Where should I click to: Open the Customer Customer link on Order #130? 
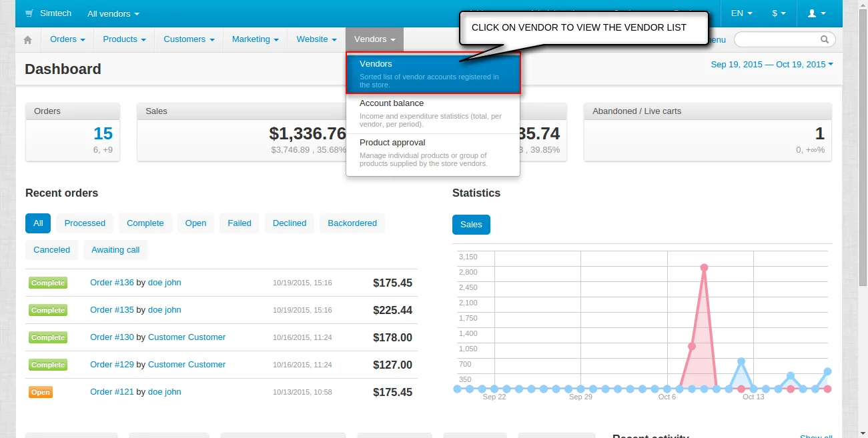[x=187, y=337]
